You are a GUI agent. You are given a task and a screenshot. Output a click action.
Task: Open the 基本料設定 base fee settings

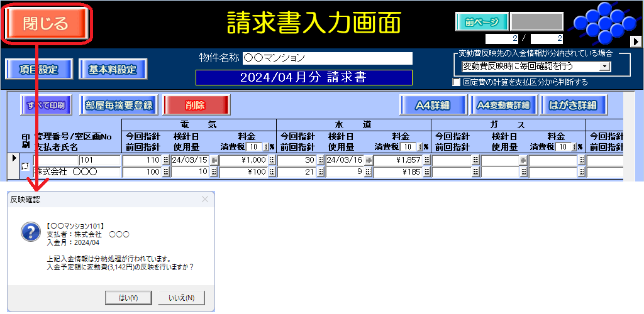tap(113, 69)
